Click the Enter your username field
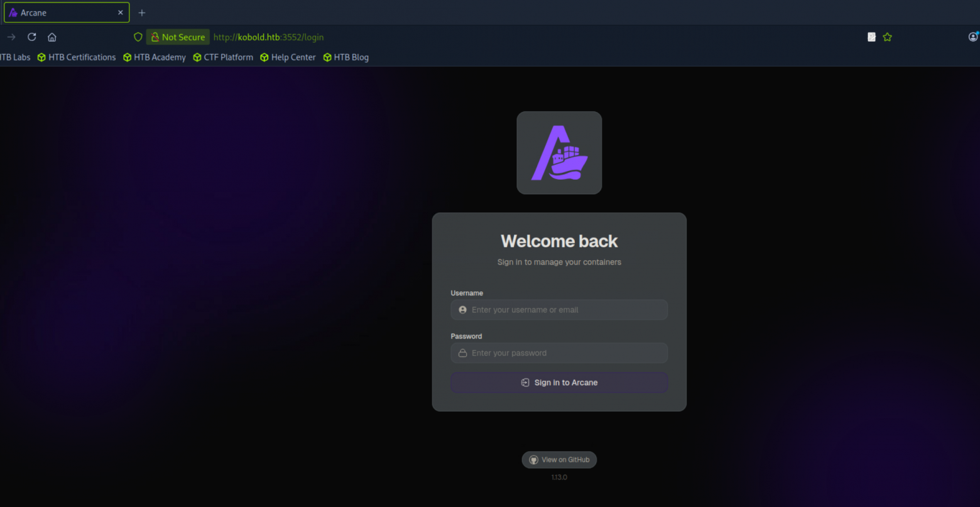The width and height of the screenshot is (980, 507). point(559,309)
